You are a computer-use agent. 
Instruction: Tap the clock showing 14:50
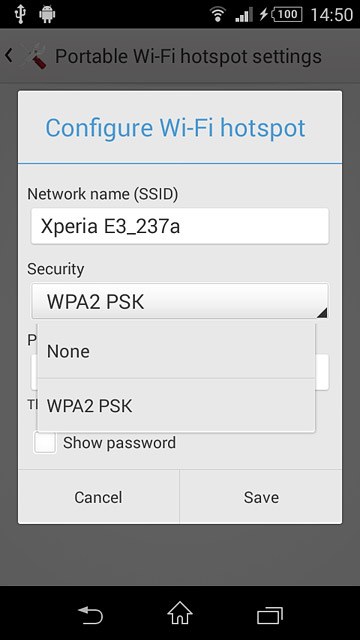click(332, 15)
